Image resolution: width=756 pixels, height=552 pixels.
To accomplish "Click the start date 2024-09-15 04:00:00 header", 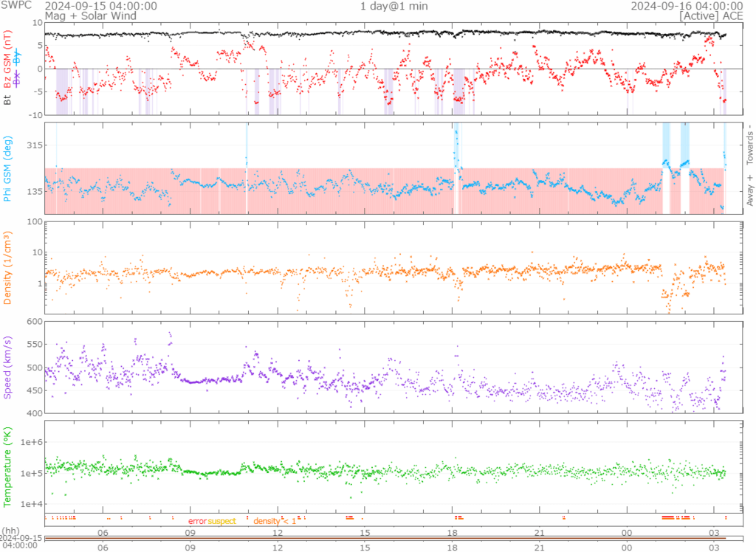I will point(100,6).
